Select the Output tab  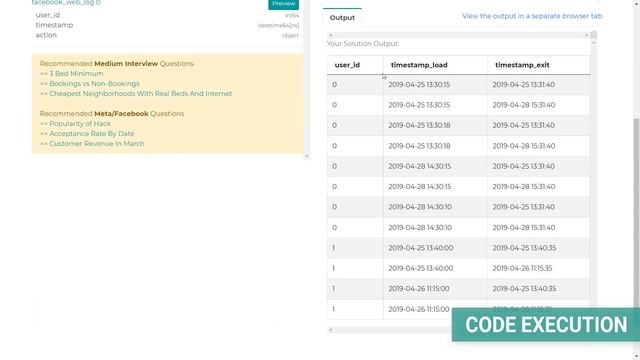pos(342,18)
